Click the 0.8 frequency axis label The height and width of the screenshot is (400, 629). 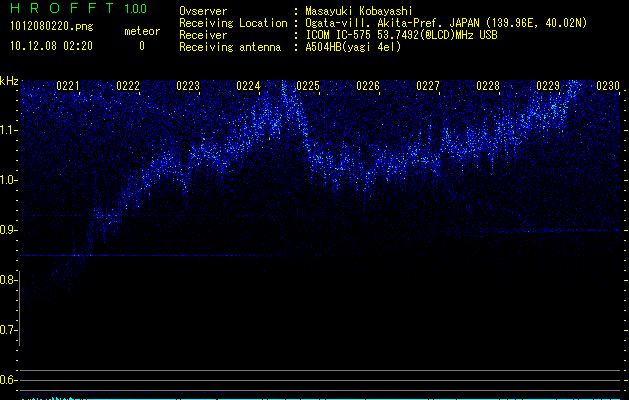[x=10, y=280]
